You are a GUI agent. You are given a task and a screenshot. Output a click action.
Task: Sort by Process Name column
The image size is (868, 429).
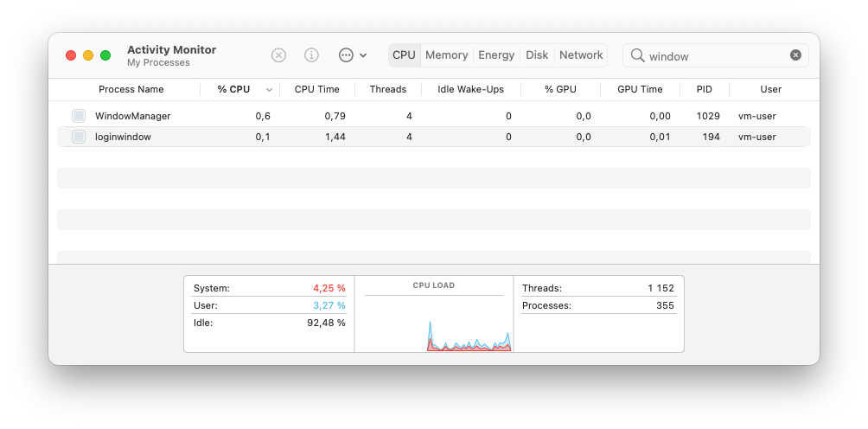(x=131, y=89)
